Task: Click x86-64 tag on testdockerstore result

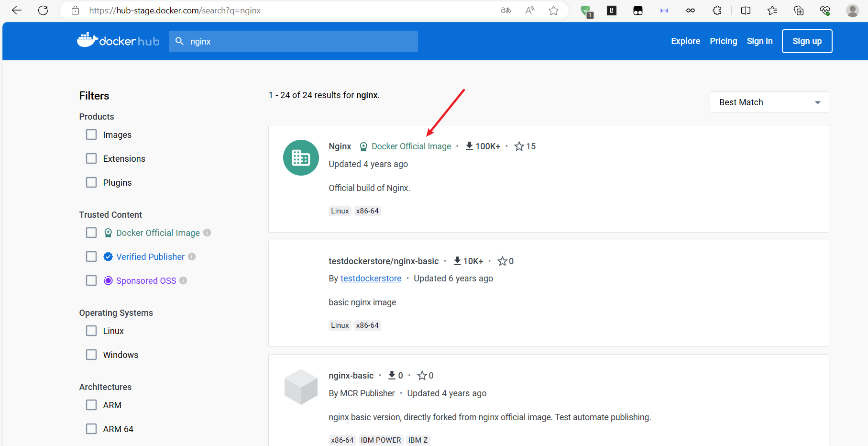Action: pyautogui.click(x=367, y=325)
